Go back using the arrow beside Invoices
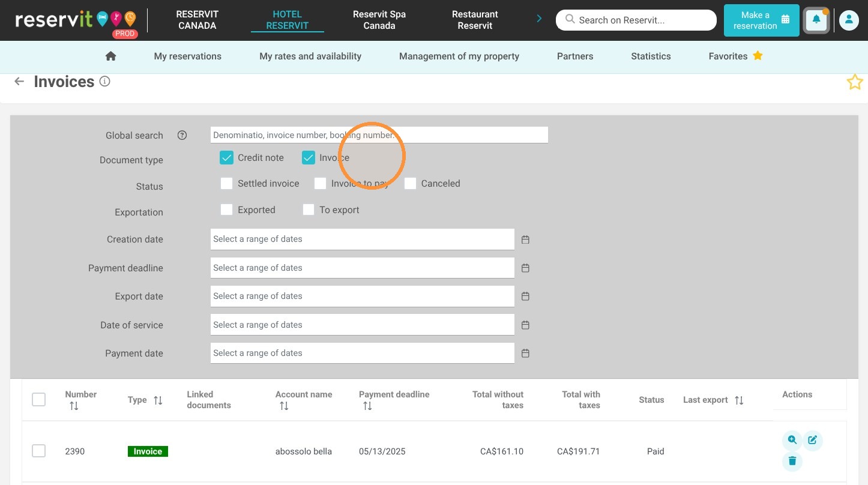 19,82
